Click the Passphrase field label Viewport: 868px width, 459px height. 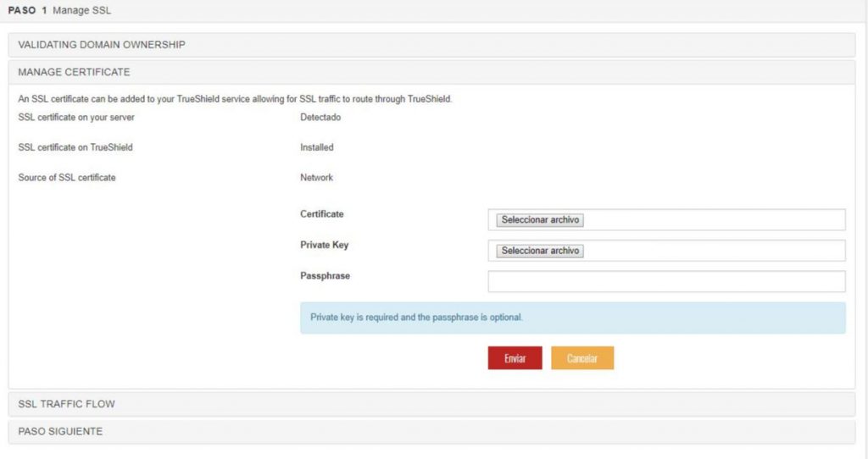[325, 276]
